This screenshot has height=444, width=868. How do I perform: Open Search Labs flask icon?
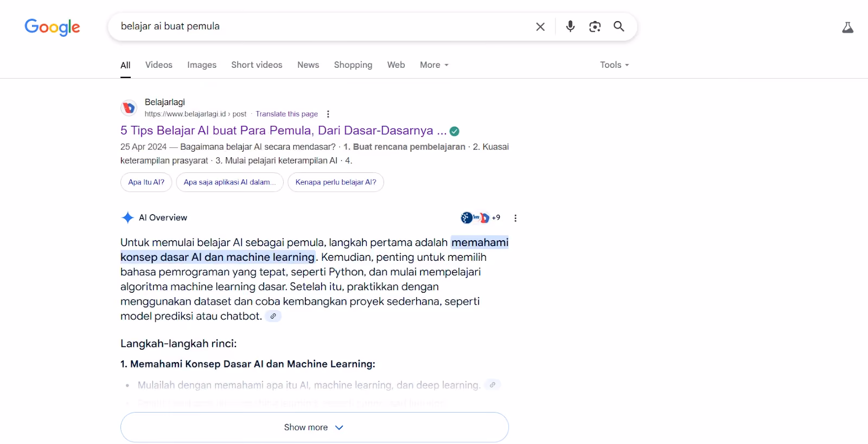847,28
